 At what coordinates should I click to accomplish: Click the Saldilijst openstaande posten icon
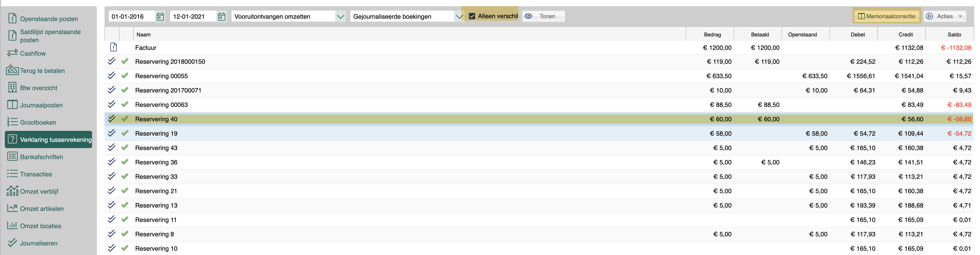(x=12, y=36)
